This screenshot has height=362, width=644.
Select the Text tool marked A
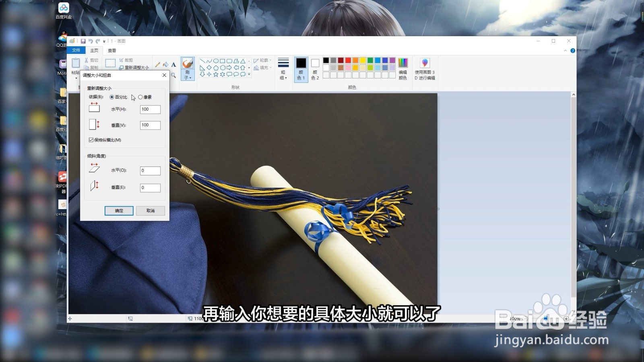(173, 64)
